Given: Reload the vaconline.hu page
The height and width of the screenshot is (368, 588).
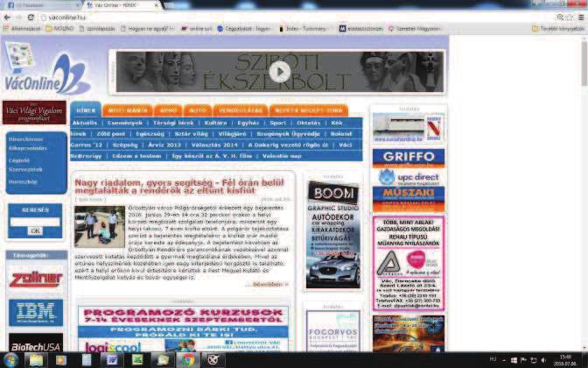Looking at the screenshot, I should [31, 18].
